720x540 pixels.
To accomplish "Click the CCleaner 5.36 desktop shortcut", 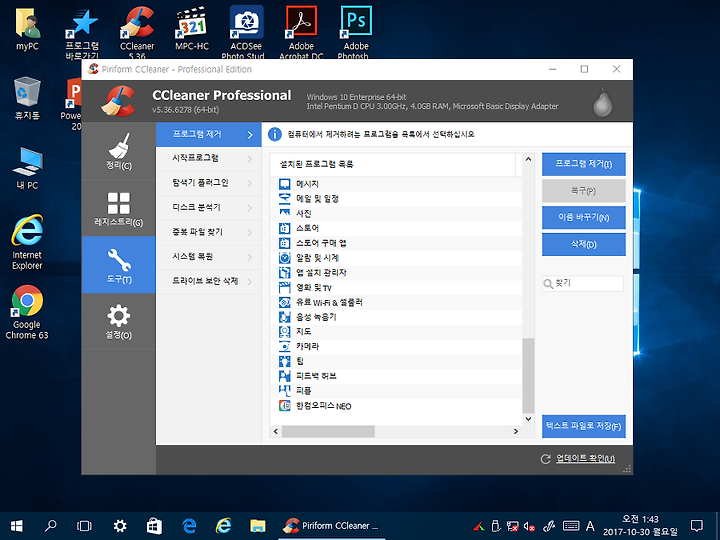I will [137, 32].
